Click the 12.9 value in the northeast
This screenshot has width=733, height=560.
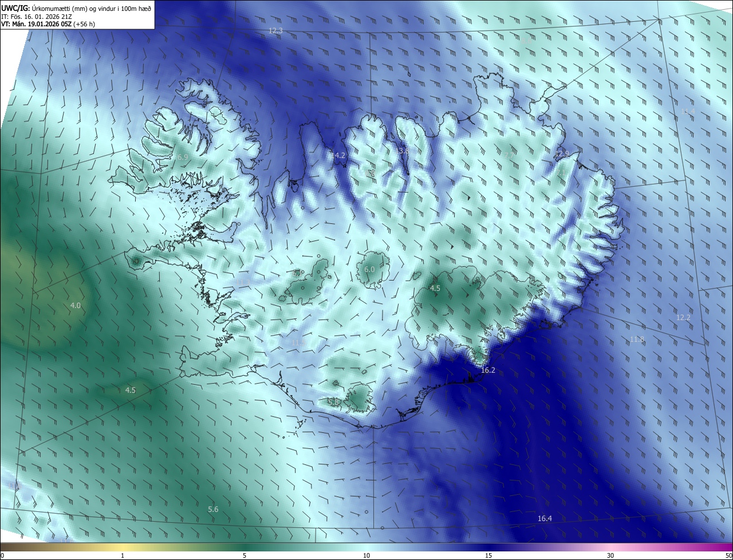coord(562,154)
